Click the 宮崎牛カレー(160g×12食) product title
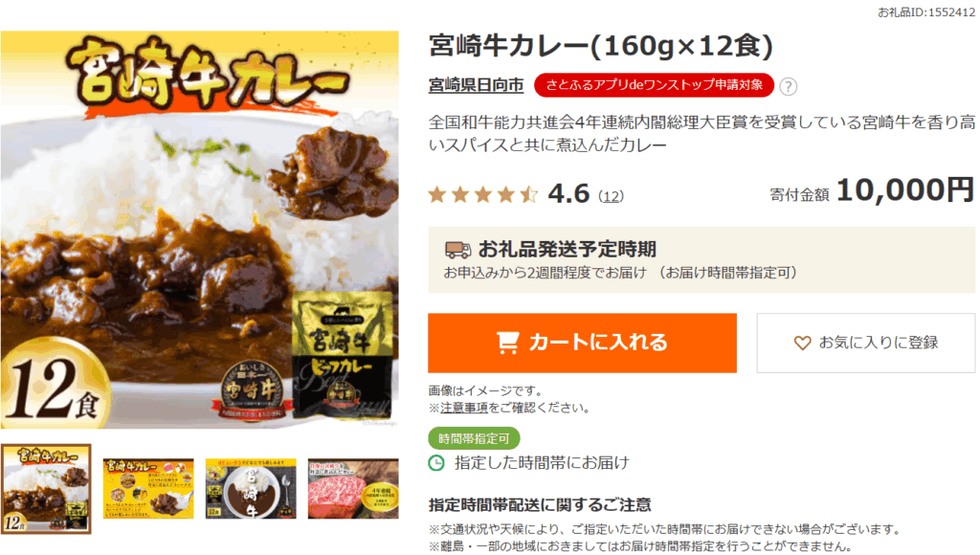Image resolution: width=980 pixels, height=555 pixels. pos(601,46)
